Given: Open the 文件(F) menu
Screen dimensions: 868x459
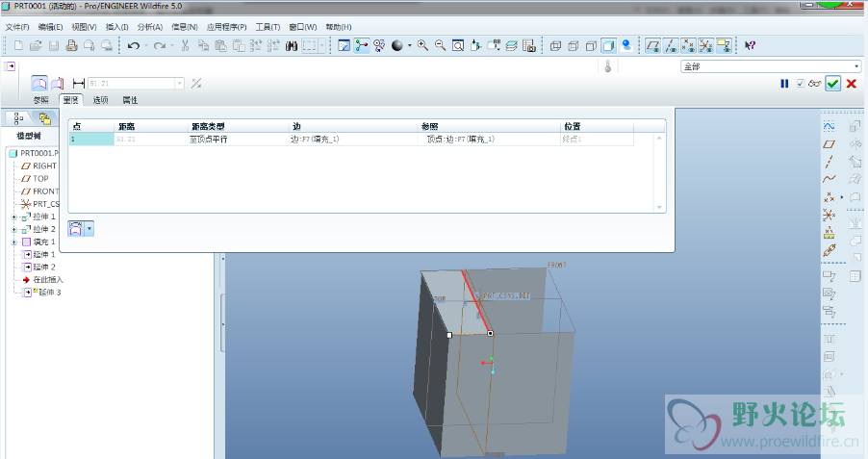Looking at the screenshot, I should coord(17,27).
